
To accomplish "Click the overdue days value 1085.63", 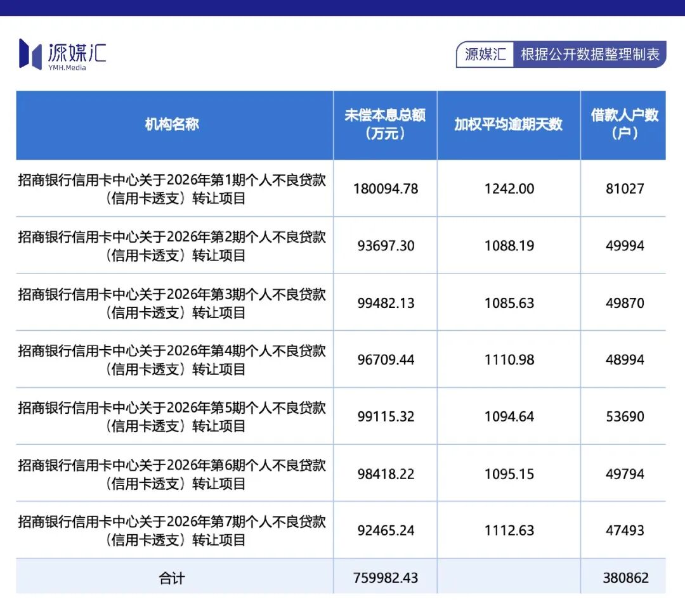I will pos(509,303).
